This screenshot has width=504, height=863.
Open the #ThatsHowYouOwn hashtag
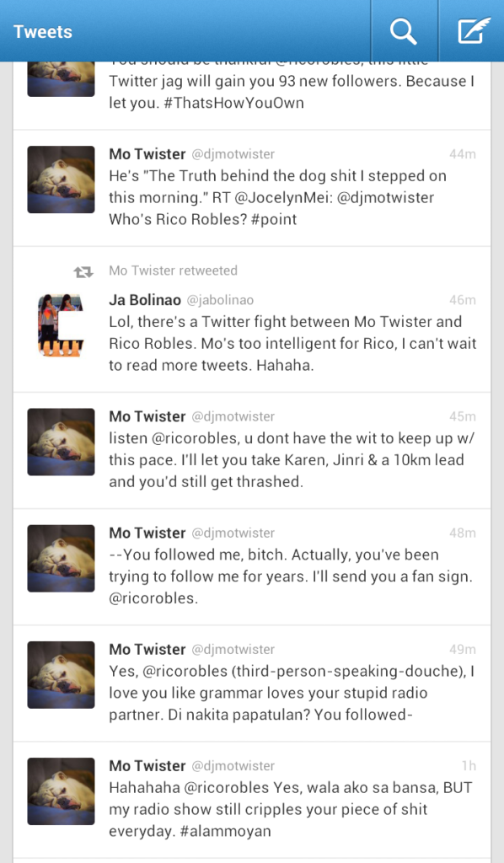[233, 103]
